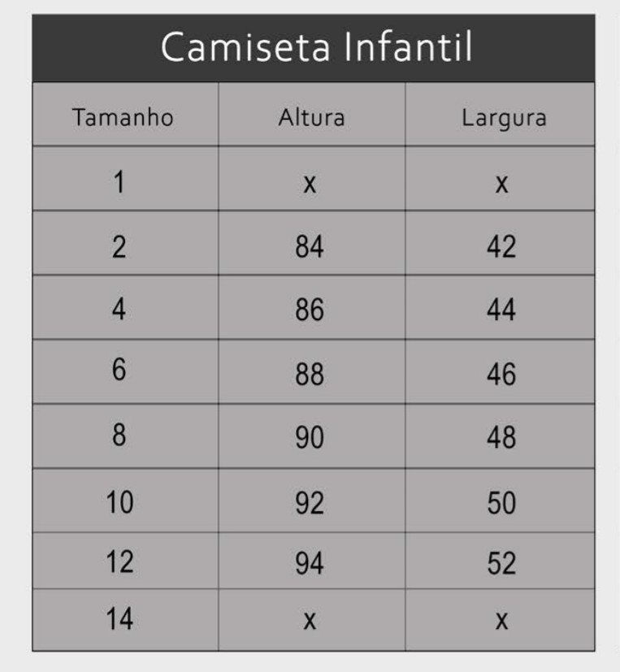Select the Altura value 84
Screen dimensions: 620x672
pyautogui.click(x=310, y=246)
